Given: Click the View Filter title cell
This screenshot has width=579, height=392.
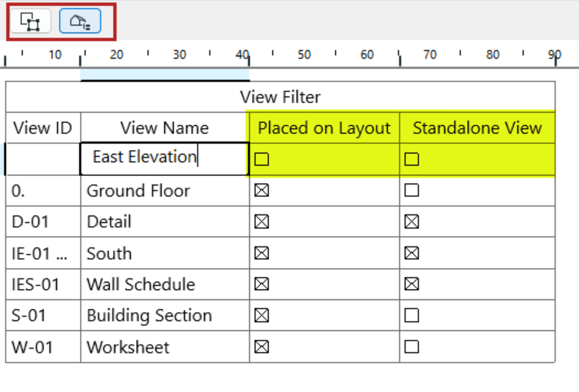Looking at the screenshot, I should [x=280, y=97].
